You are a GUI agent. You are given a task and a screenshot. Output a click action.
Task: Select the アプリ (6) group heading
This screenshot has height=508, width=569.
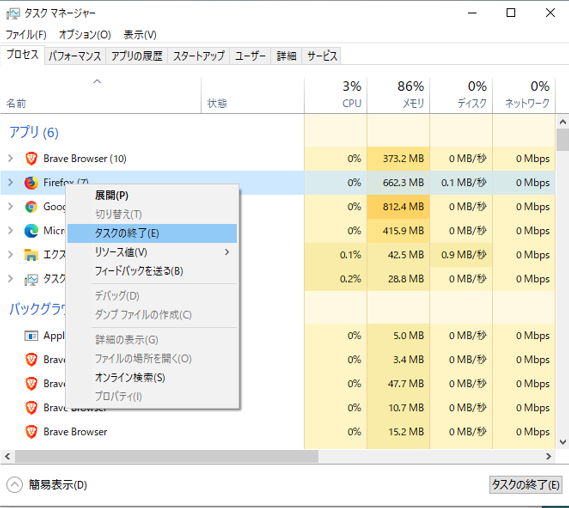pyautogui.click(x=34, y=132)
